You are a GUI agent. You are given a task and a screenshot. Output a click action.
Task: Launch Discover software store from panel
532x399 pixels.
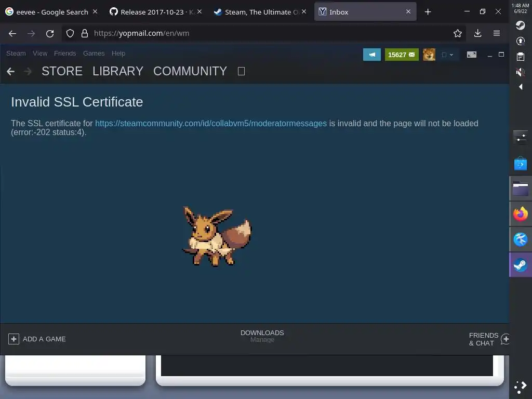click(x=520, y=163)
